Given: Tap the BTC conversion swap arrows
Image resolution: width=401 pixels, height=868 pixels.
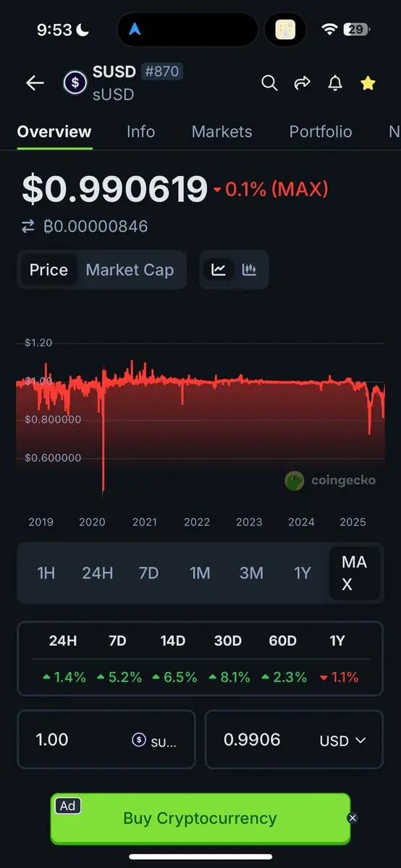Looking at the screenshot, I should point(28,227).
